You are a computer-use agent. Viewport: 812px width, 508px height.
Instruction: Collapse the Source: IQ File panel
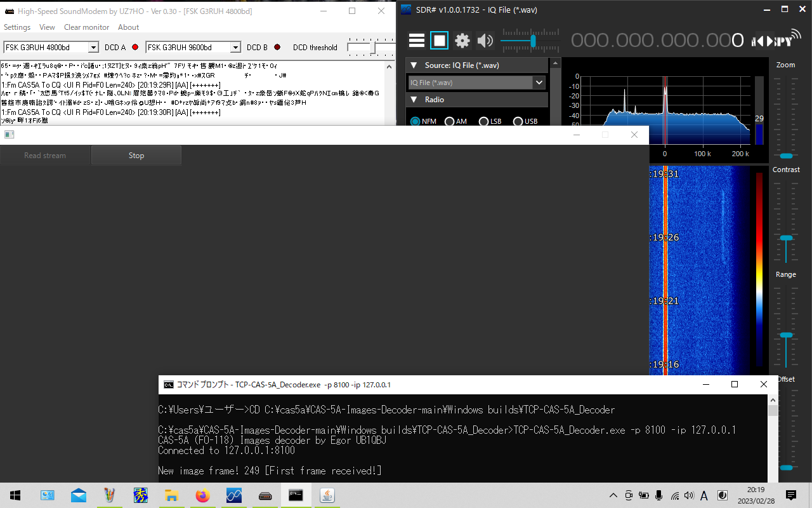pos(414,65)
